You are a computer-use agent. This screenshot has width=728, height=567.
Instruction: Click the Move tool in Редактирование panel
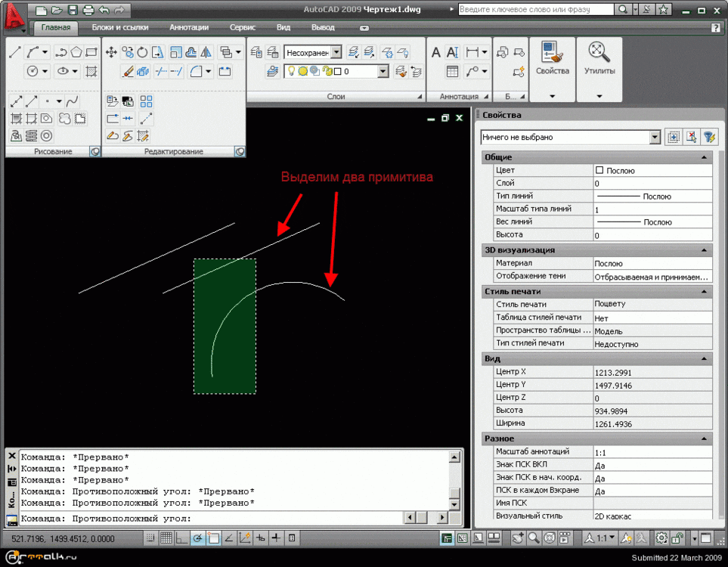tap(111, 52)
